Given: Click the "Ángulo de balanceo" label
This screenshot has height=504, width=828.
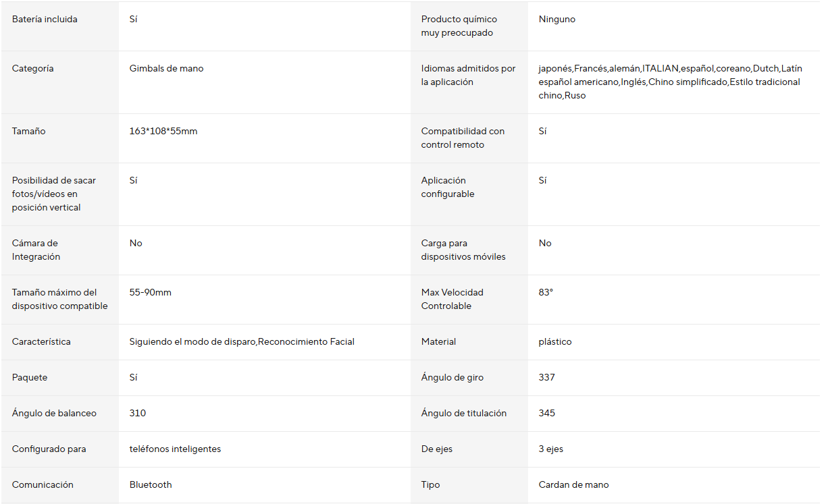Looking at the screenshot, I should (54, 414).
